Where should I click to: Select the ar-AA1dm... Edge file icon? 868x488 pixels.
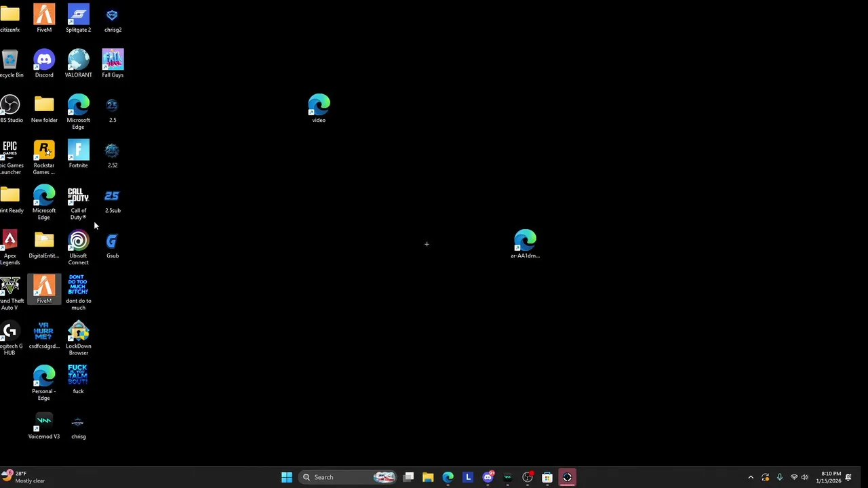(x=525, y=245)
